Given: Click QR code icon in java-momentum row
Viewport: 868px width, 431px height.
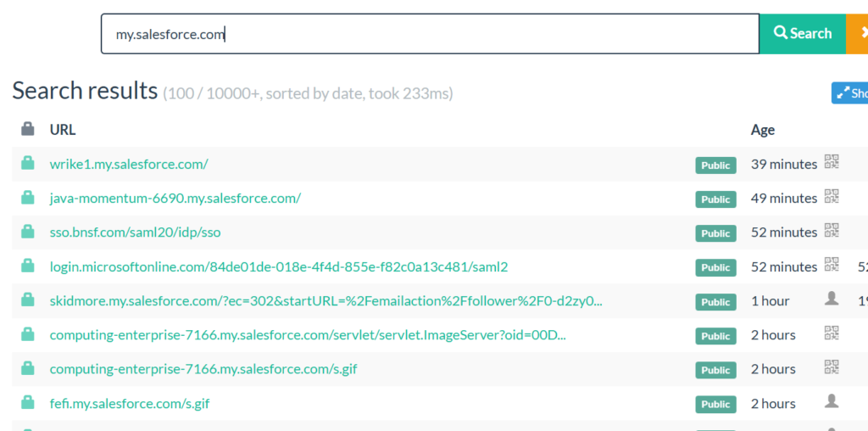Looking at the screenshot, I should [832, 197].
